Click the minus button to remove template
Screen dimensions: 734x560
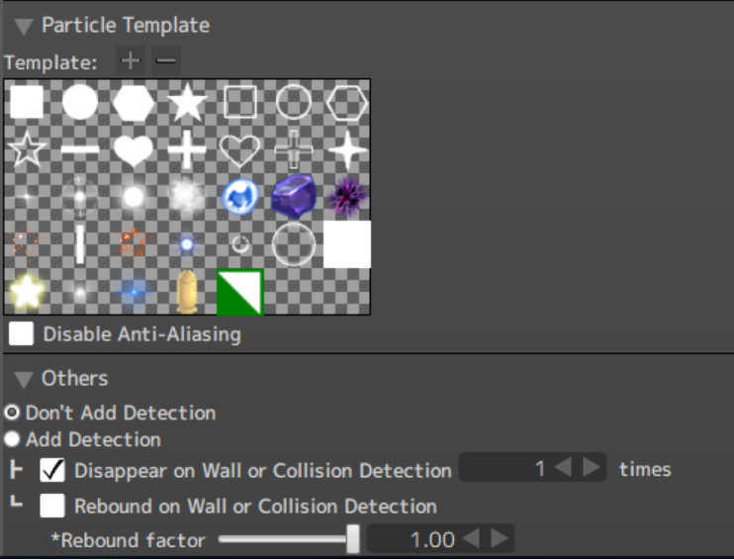point(166,61)
